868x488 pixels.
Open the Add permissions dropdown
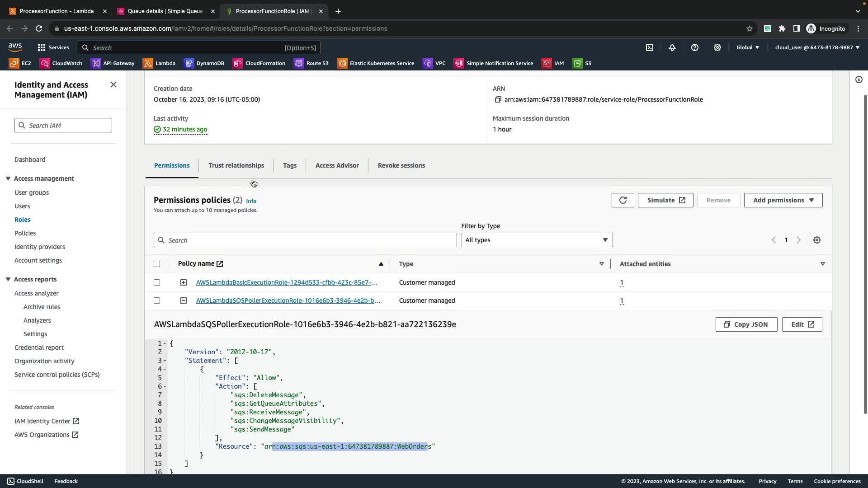[x=783, y=200]
